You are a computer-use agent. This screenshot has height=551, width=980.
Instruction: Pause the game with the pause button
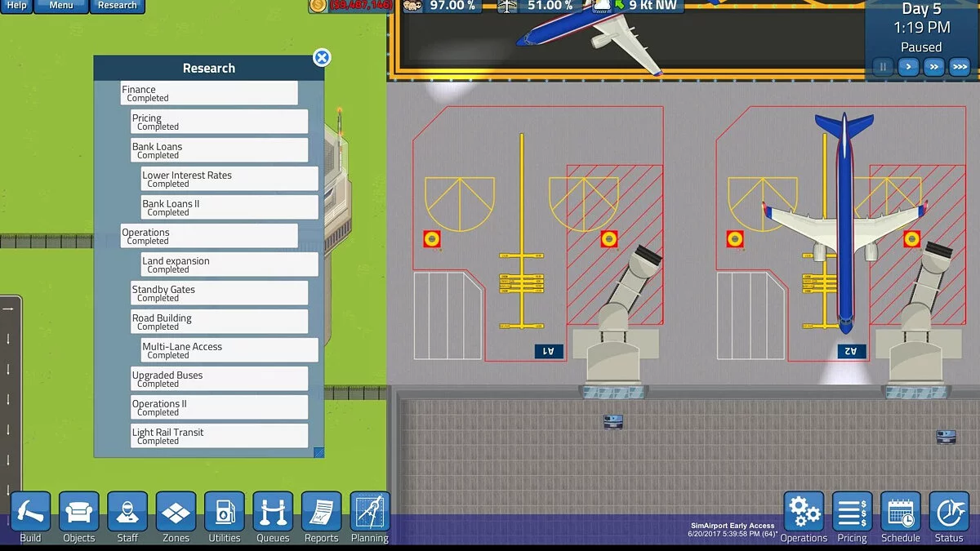(882, 67)
